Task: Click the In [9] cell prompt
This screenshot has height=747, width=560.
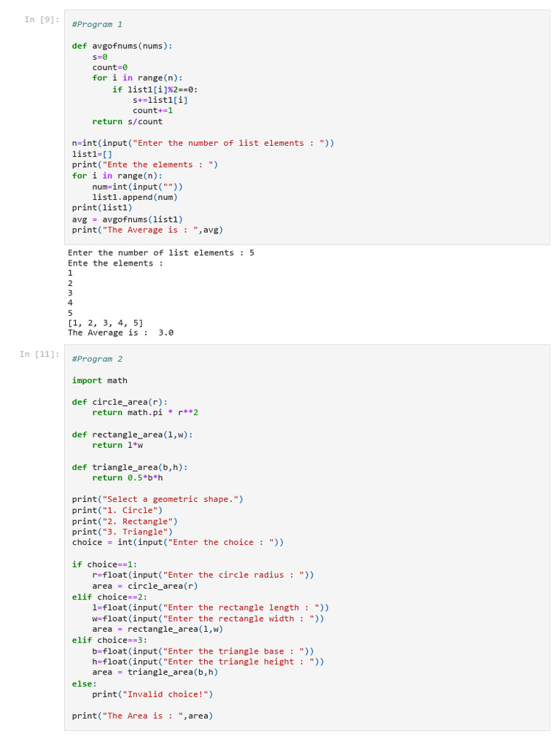Action: coord(42,20)
